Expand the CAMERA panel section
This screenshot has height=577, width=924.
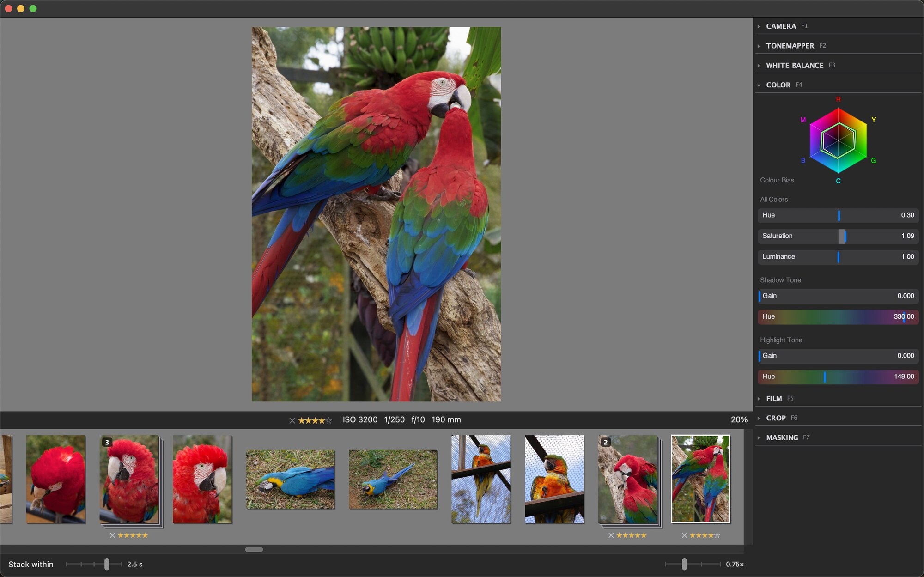click(781, 26)
